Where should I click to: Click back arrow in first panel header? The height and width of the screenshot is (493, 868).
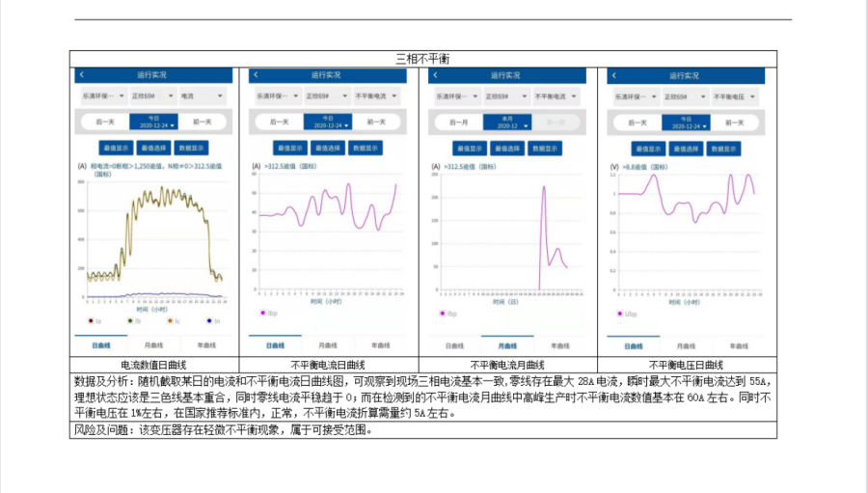(82, 74)
